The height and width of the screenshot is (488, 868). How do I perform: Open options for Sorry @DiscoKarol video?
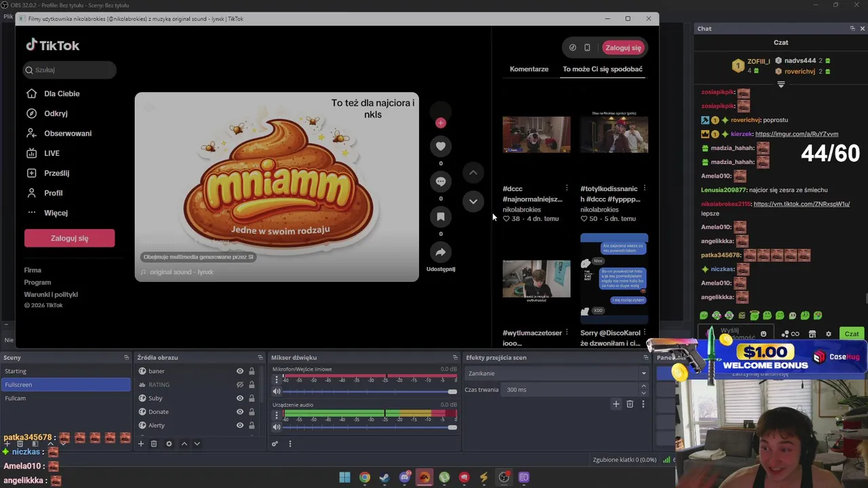pyautogui.click(x=644, y=333)
